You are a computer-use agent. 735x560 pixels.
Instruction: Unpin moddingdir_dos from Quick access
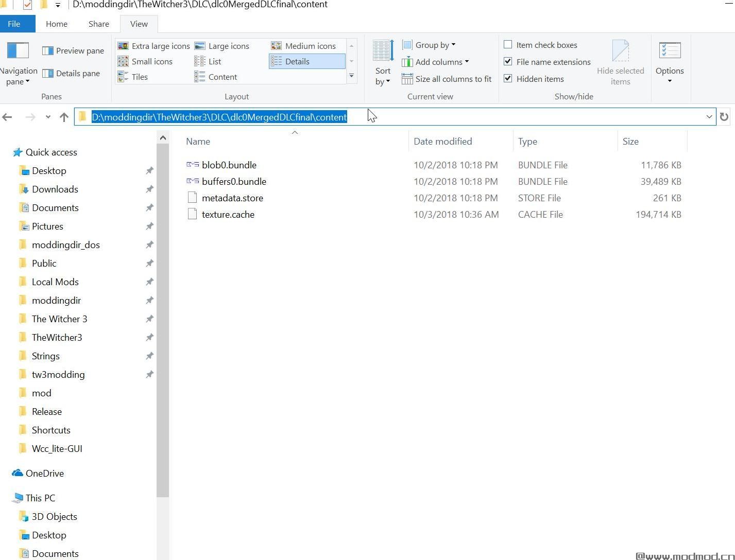tap(149, 244)
